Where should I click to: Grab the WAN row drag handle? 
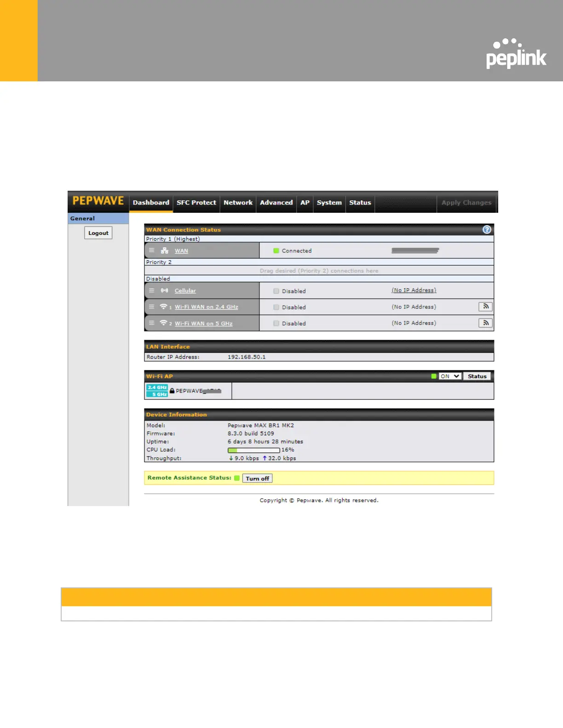[151, 250]
